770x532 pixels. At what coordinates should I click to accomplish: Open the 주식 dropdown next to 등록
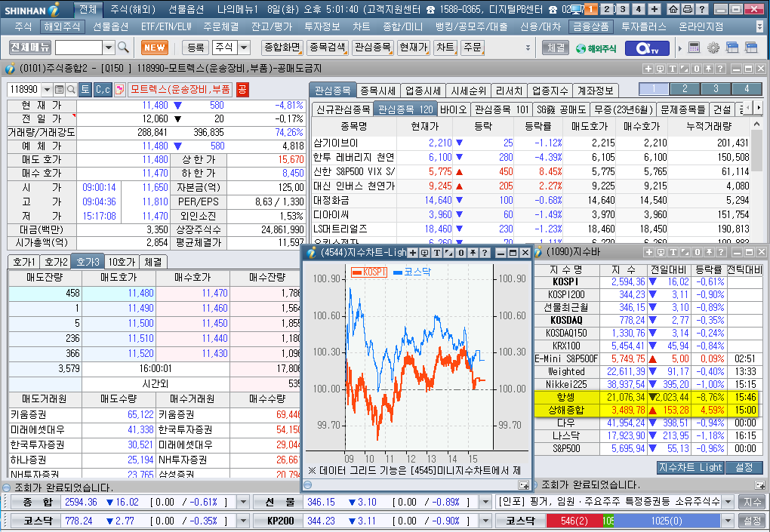tap(244, 48)
